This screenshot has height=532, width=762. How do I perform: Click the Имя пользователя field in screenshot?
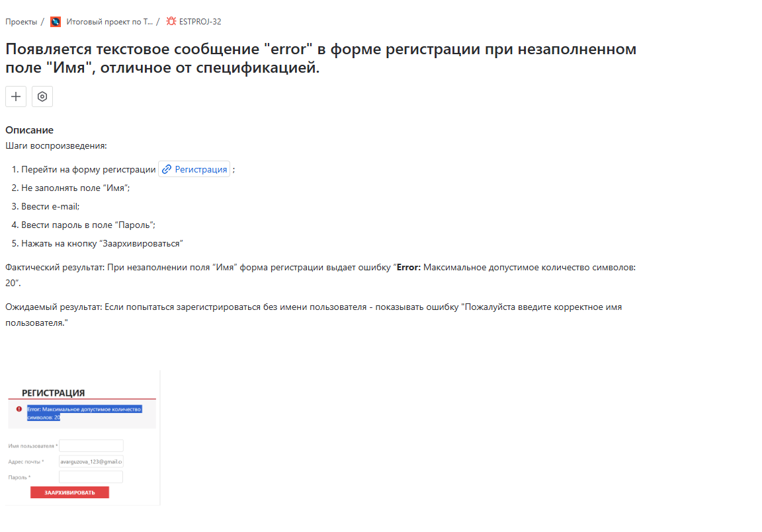[91, 445]
